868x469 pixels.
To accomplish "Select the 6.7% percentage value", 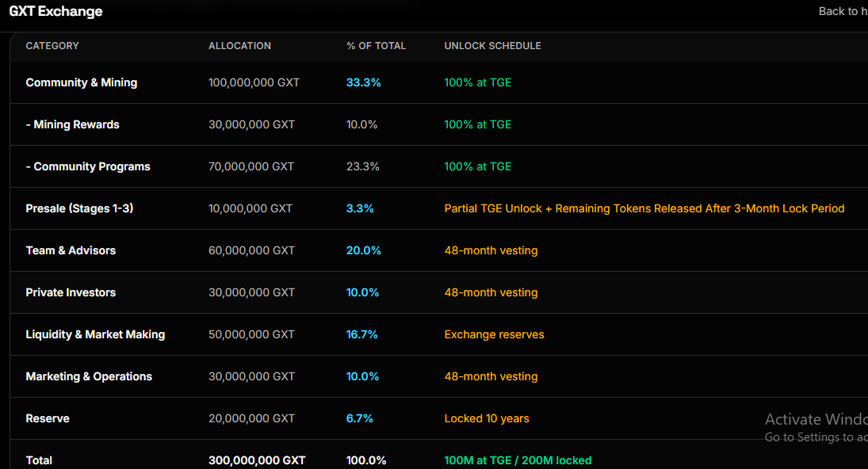I will 360,418.
